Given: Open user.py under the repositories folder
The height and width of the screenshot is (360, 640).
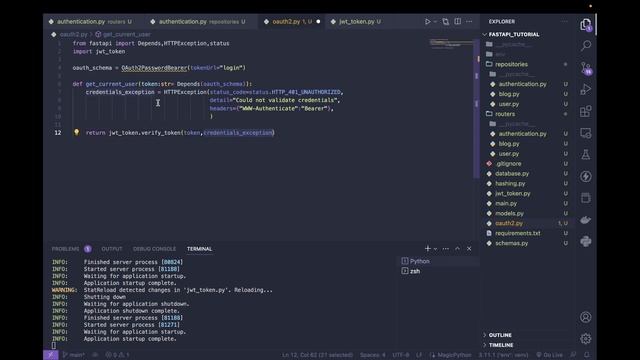Looking at the screenshot, I should coord(509,104).
